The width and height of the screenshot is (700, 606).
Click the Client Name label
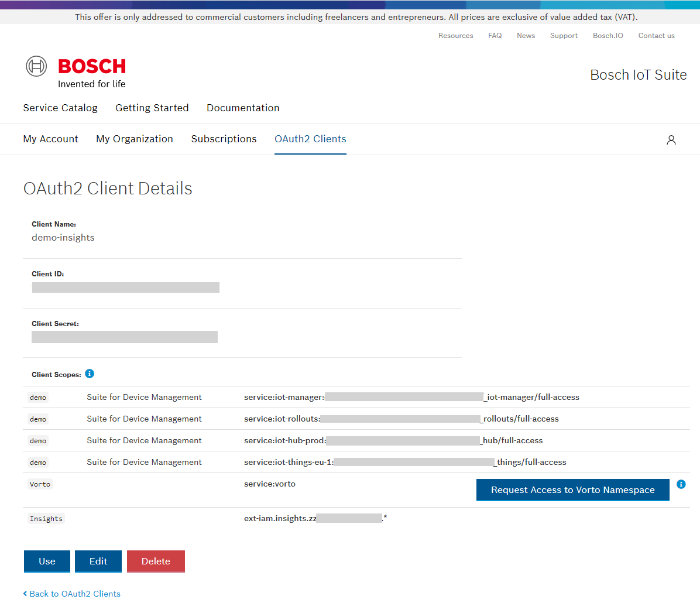[54, 224]
